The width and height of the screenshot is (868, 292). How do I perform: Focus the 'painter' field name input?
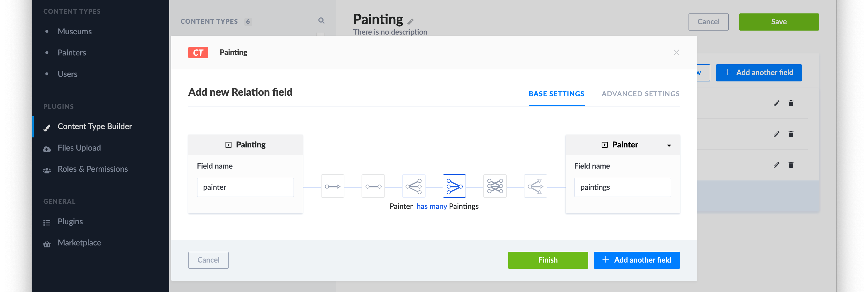coord(245,187)
